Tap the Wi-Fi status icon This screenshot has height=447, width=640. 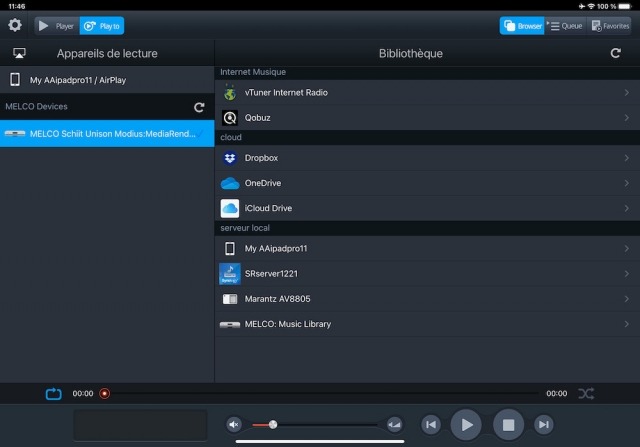pyautogui.click(x=591, y=6)
